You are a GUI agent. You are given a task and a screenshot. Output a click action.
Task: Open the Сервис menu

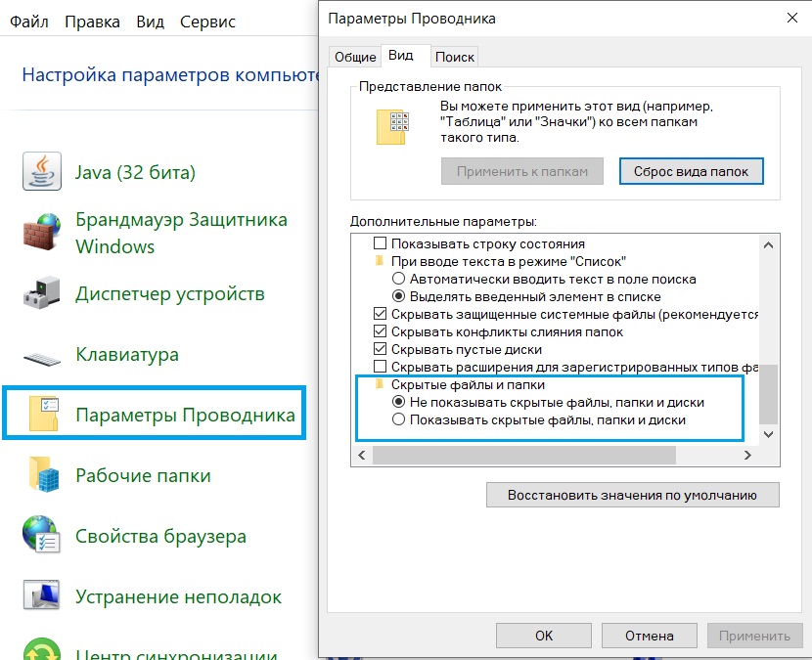point(207,22)
